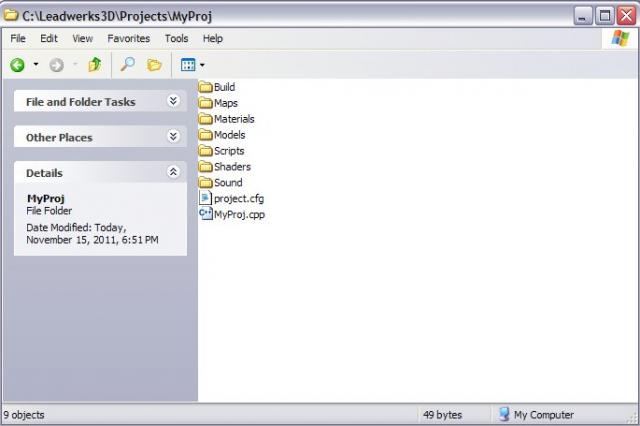Screen dimensions: 640x426
Task: Open the File menu
Action: (18, 38)
